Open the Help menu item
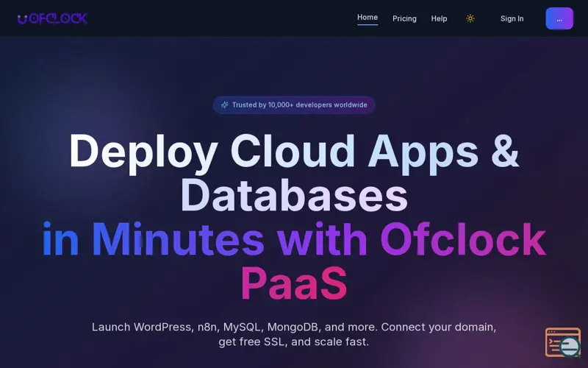This screenshot has width=588, height=368. pyautogui.click(x=439, y=18)
